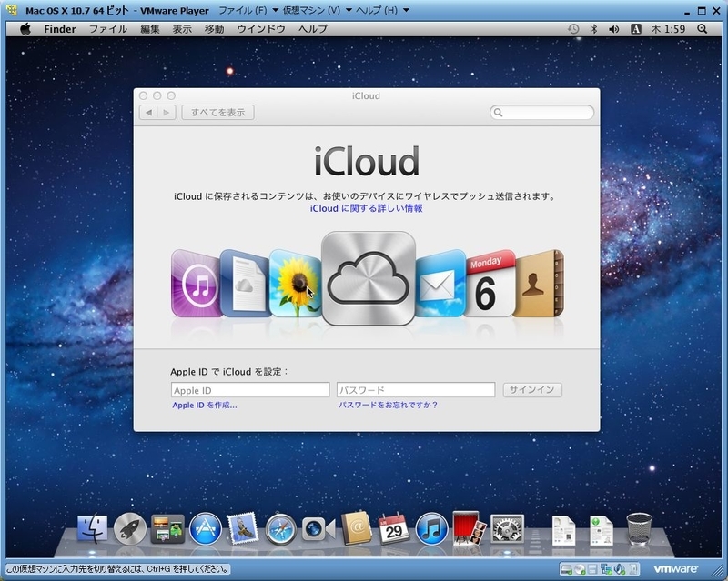728x581 pixels.
Task: Click the Apple ID を作成... link
Action: pyautogui.click(x=204, y=406)
